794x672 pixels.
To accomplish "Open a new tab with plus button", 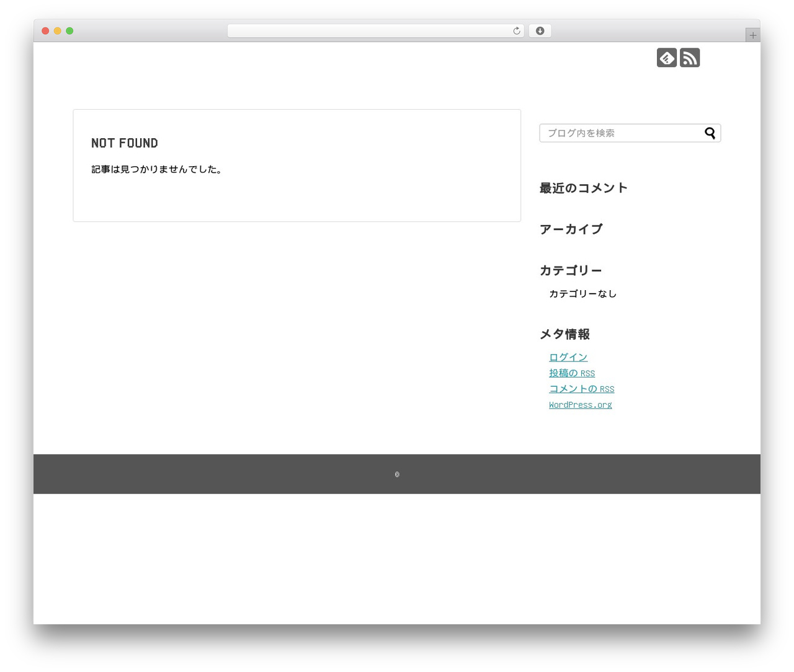I will 752,35.
